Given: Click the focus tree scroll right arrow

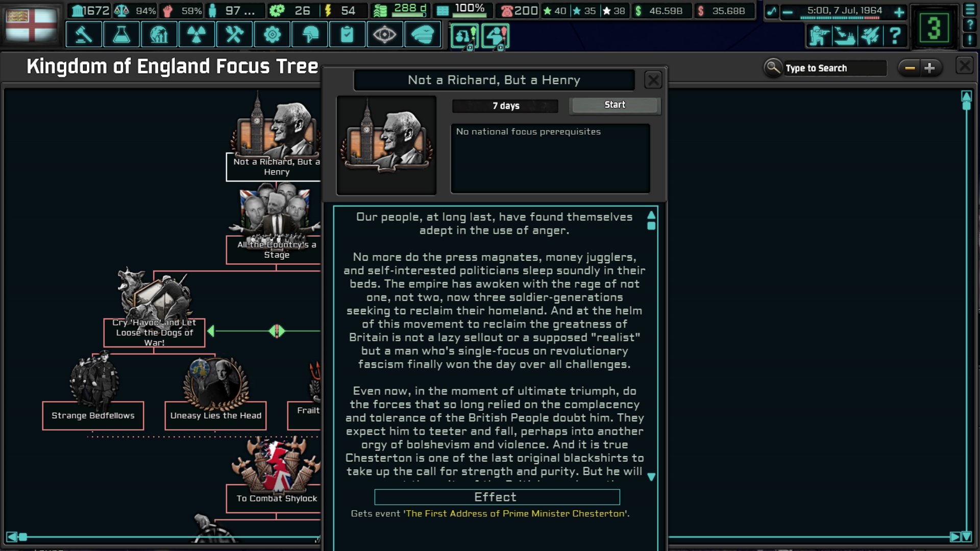Looking at the screenshot, I should click(x=954, y=537).
